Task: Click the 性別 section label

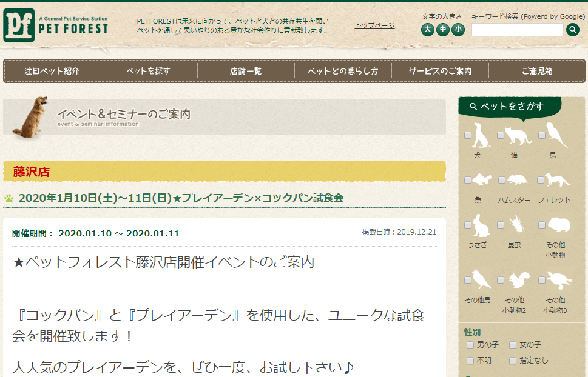Action: tap(473, 332)
